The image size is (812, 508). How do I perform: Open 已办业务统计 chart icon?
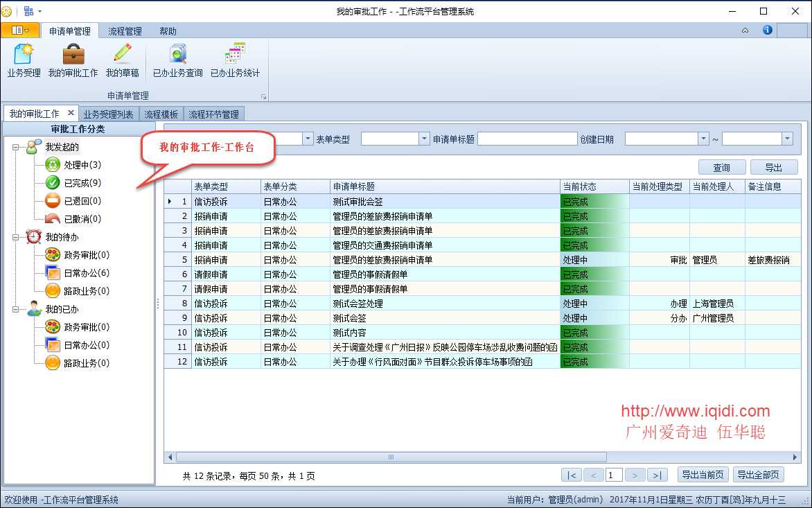[235, 60]
